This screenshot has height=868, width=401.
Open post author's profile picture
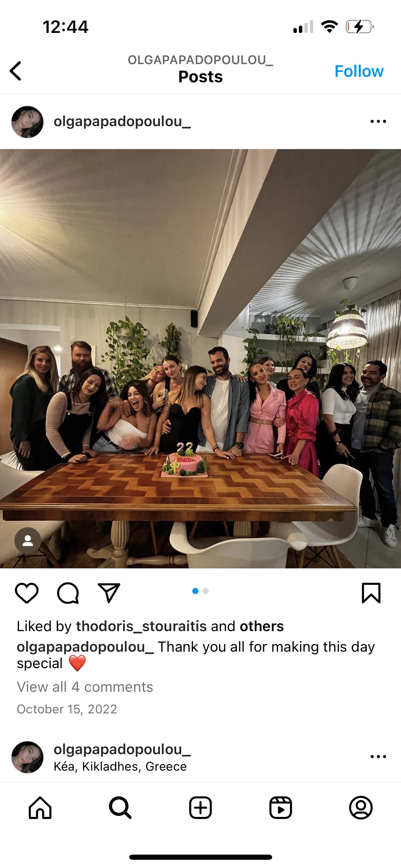(x=27, y=122)
